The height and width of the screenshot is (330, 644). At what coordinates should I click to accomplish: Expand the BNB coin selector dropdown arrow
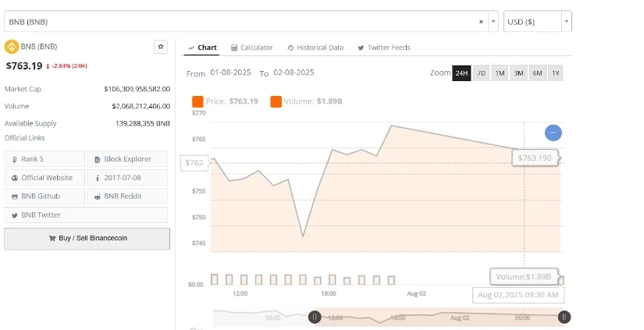coord(493,21)
